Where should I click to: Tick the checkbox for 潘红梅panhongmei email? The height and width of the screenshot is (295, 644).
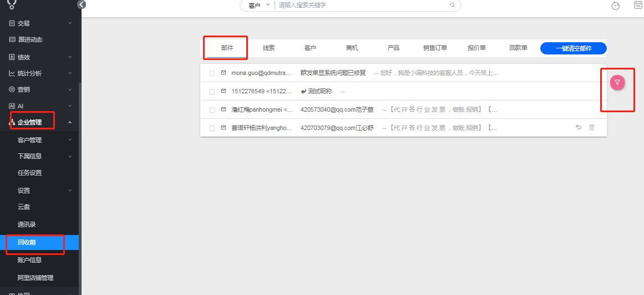coord(212,110)
